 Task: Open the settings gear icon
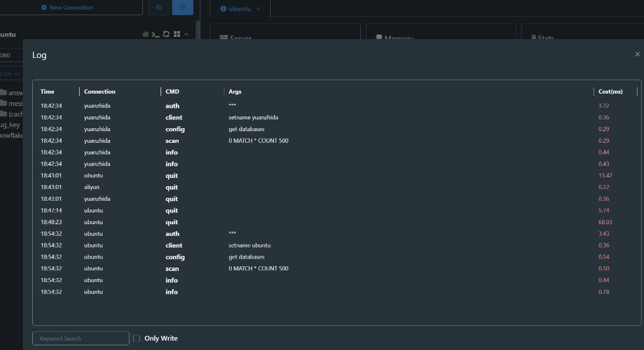click(158, 8)
